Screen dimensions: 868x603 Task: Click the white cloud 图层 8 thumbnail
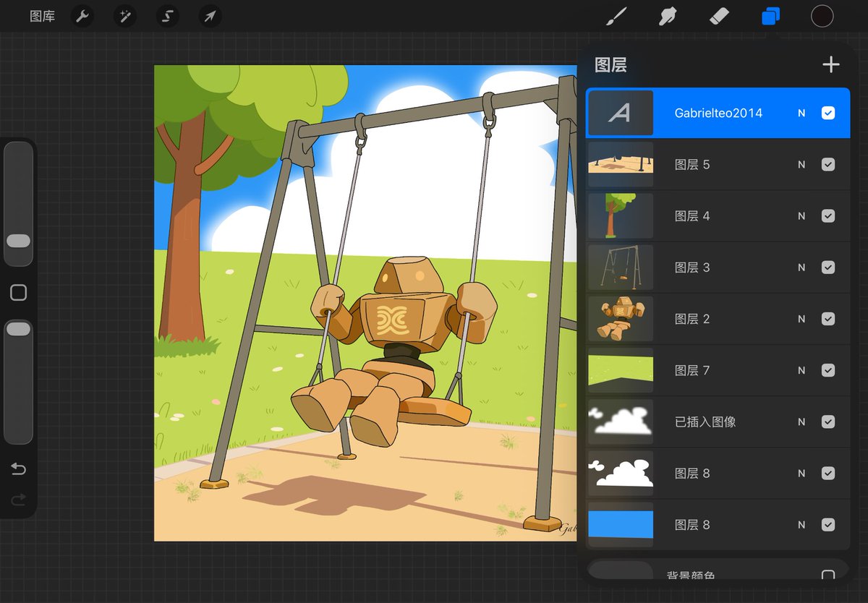click(x=621, y=473)
